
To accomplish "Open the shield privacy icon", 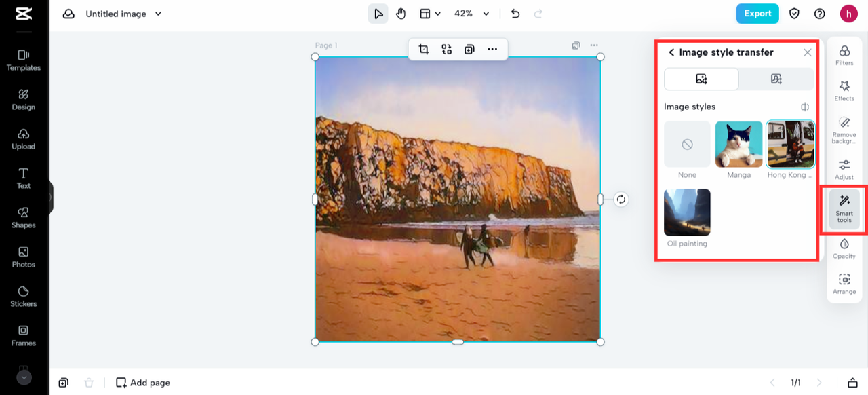I will point(795,14).
